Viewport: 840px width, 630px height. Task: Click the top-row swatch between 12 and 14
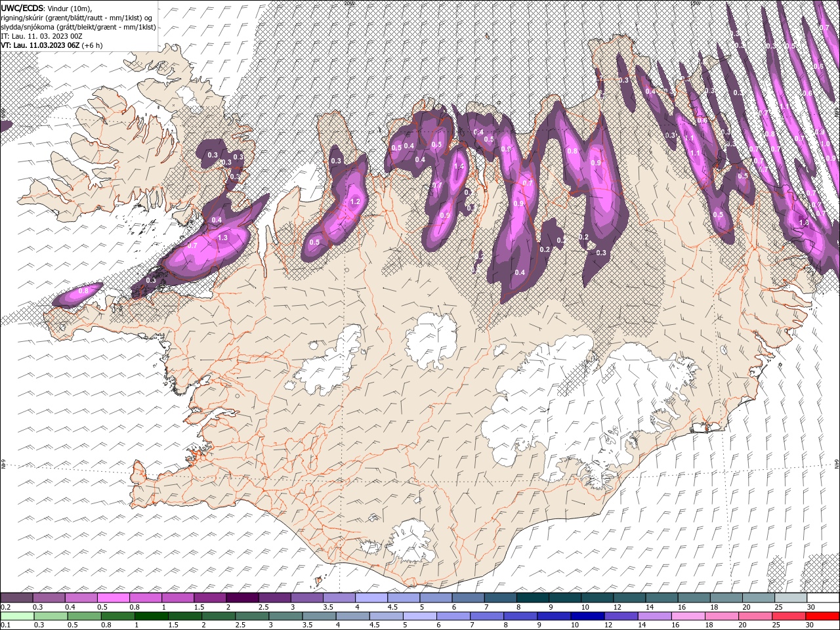[x=629, y=598]
